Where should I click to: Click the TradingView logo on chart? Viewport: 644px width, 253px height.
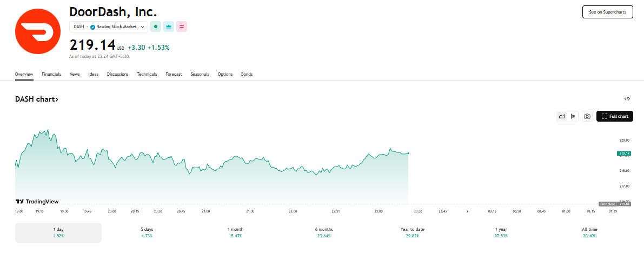(x=37, y=202)
